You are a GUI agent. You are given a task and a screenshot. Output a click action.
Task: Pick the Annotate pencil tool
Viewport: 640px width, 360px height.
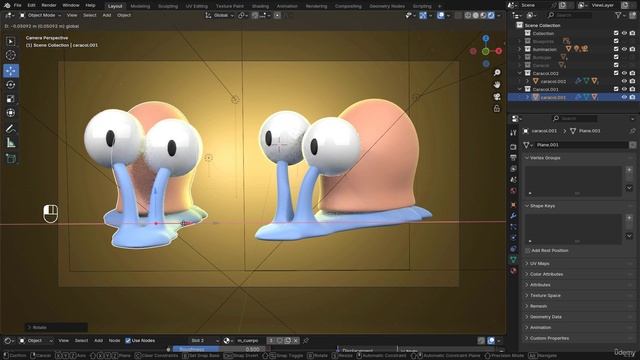point(11,129)
